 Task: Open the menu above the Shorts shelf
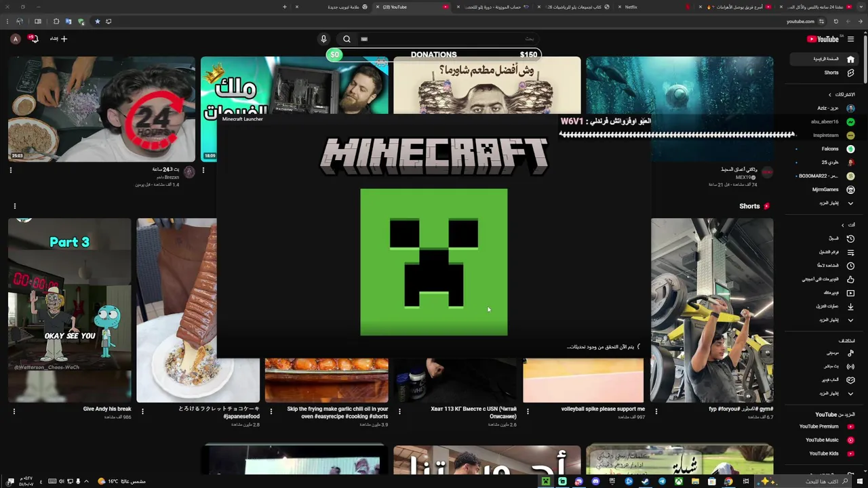pos(14,206)
